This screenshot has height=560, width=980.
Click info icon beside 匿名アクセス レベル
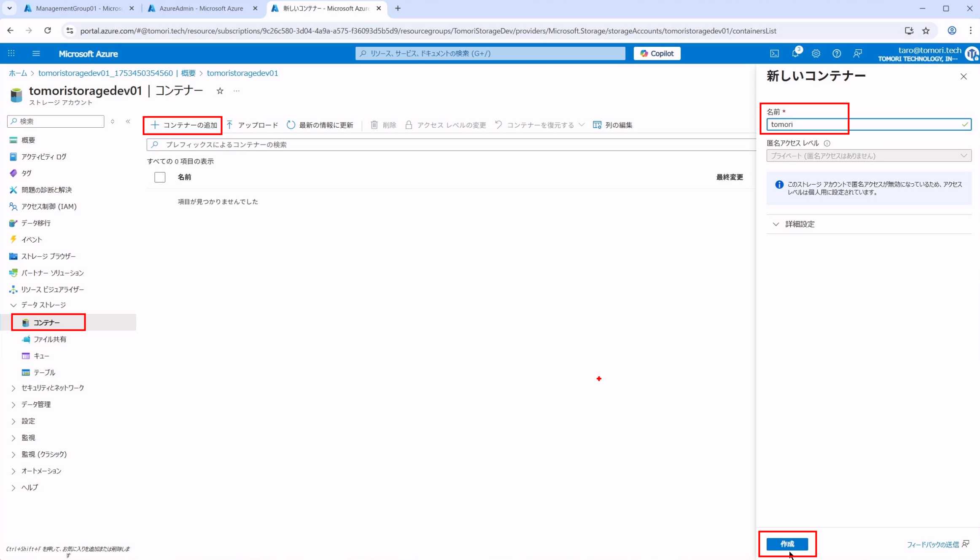[827, 143]
